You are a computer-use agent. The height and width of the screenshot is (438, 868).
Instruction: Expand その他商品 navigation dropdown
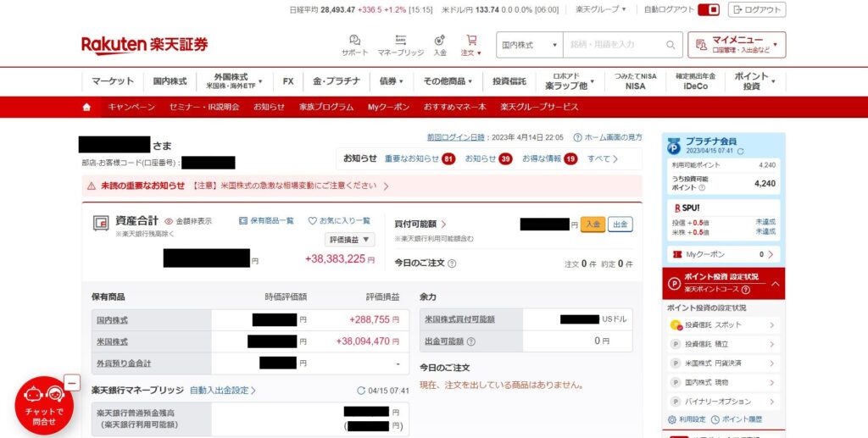(448, 81)
